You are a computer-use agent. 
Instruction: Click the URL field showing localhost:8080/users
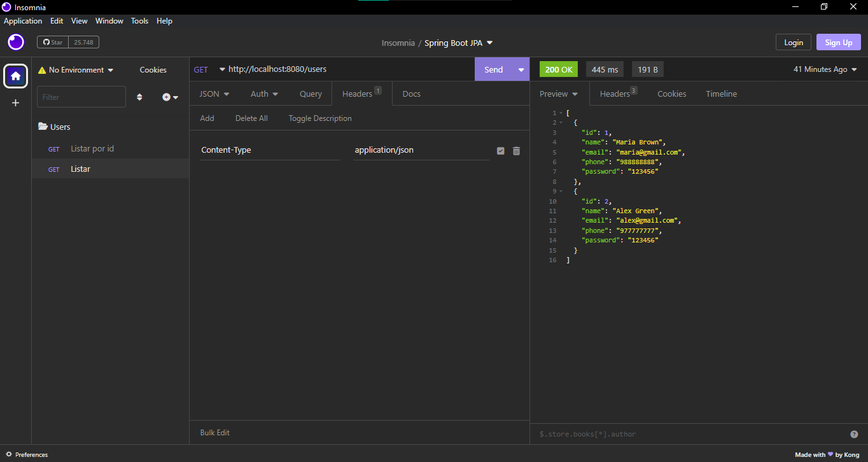[350, 69]
